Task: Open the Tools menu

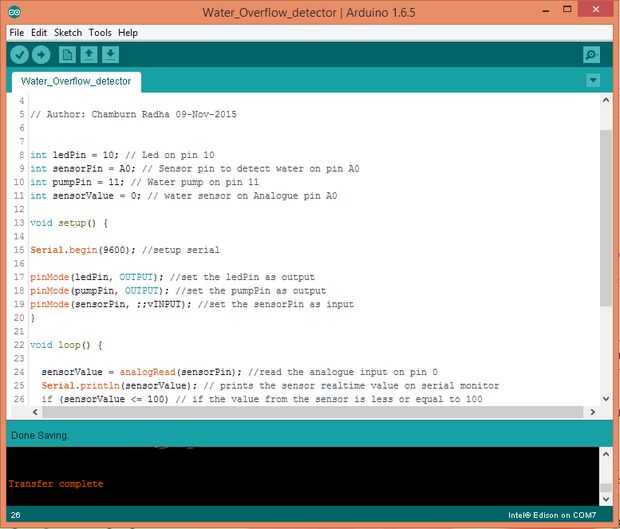Action: pos(100,33)
